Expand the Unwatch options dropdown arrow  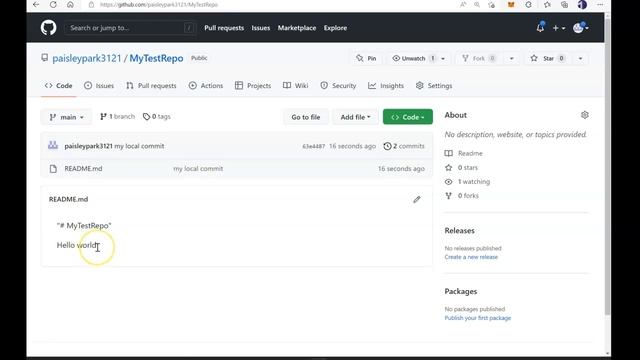pyautogui.click(x=443, y=59)
